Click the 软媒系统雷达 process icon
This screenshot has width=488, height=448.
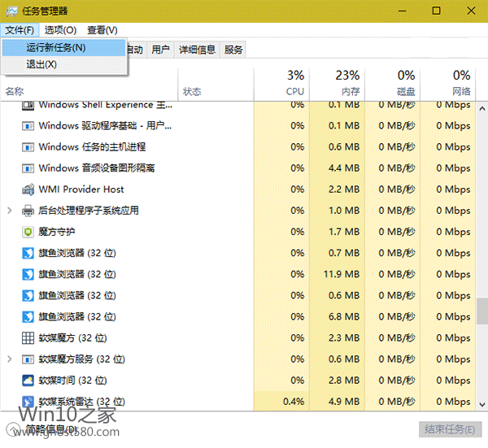(28, 402)
